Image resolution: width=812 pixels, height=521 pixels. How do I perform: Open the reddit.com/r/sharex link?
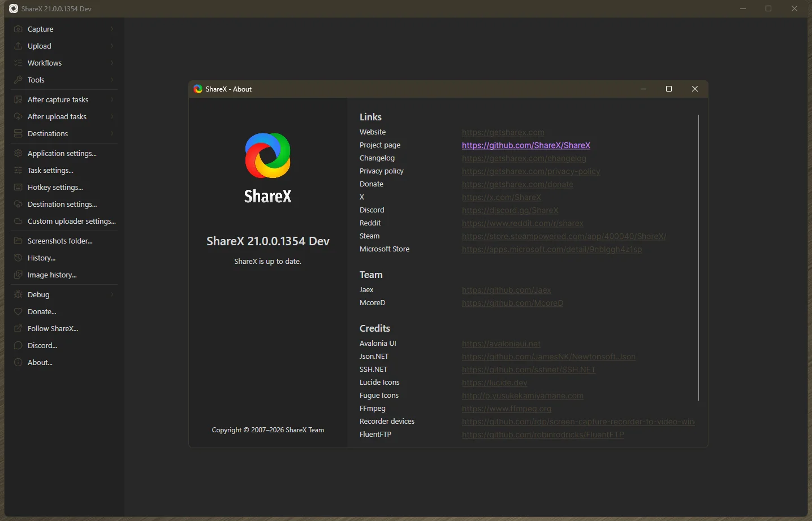click(522, 223)
